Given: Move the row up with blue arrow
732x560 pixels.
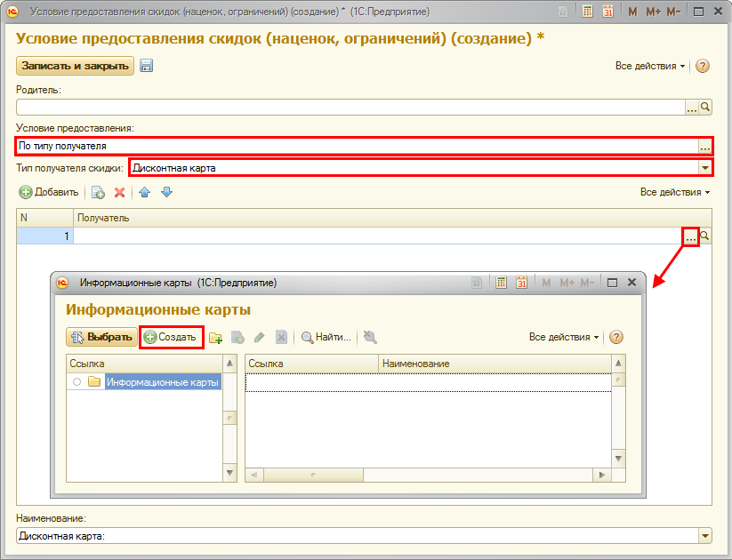Looking at the screenshot, I should tap(145, 192).
